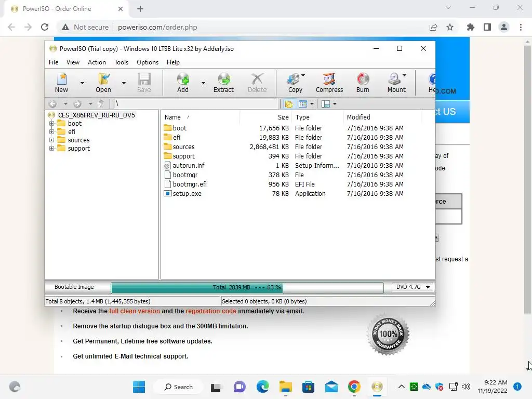Sort file list by Type column
Screen dimensions: 532x399
(317, 117)
